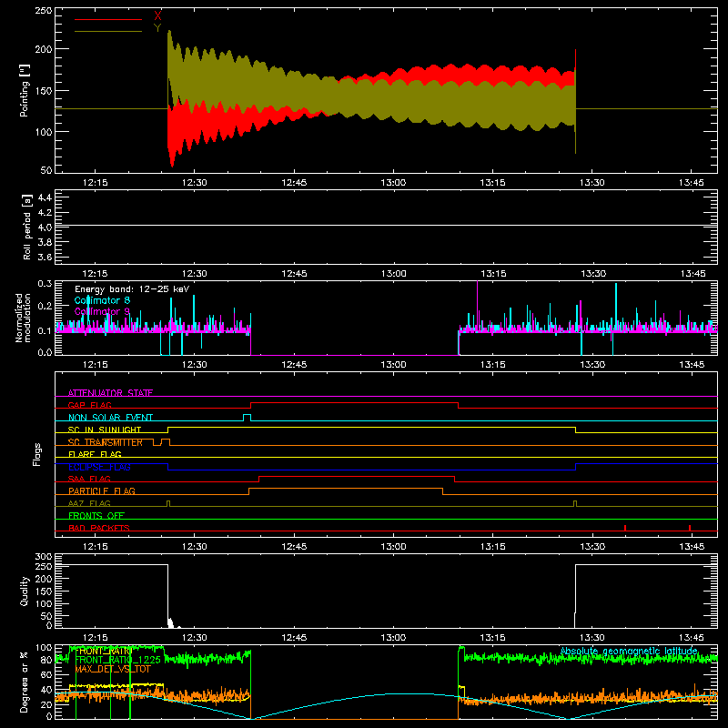Click the NON_SOLAR_EVENT cyan pulse near 12:38
Viewport: 728px width, 728px height.
coord(247,418)
